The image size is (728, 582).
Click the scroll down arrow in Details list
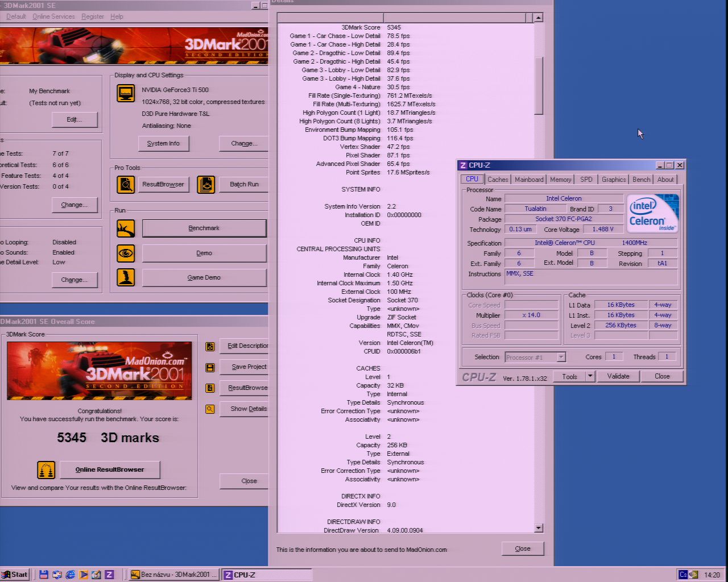tap(539, 528)
